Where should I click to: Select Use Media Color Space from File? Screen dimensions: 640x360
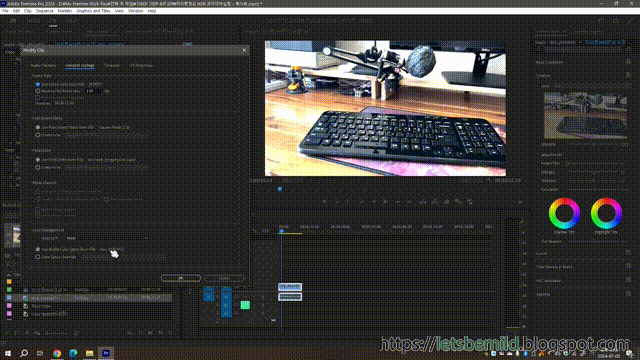point(38,249)
